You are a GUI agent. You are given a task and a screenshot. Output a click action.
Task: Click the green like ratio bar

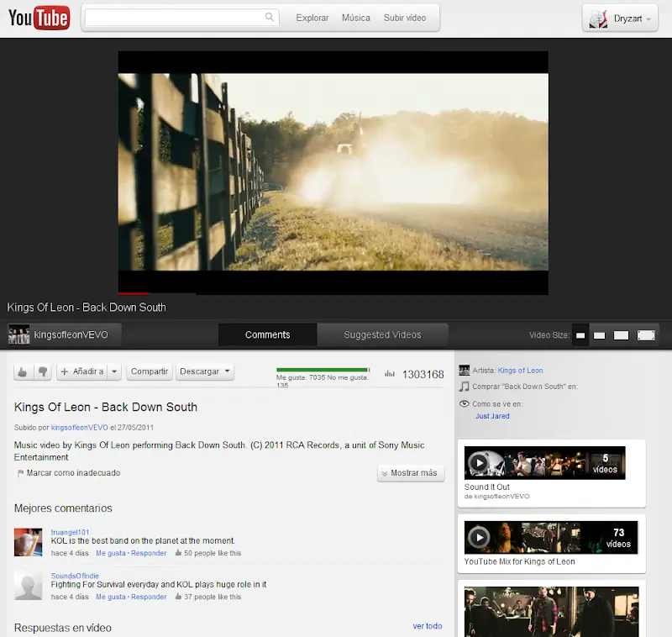(323, 370)
